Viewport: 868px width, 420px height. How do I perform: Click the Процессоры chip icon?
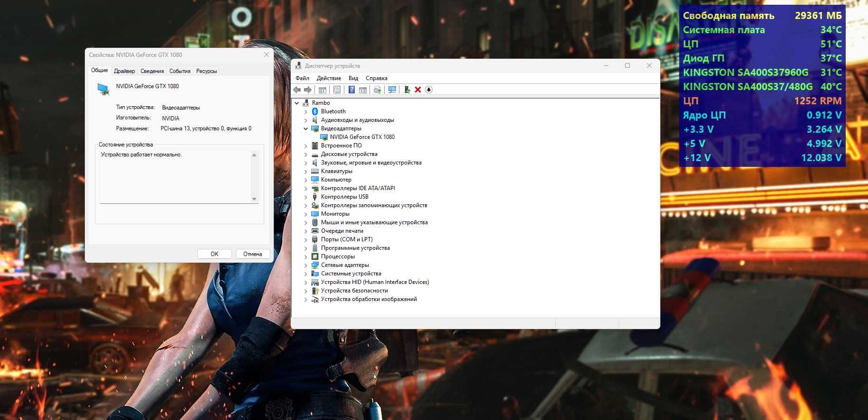[x=315, y=256]
